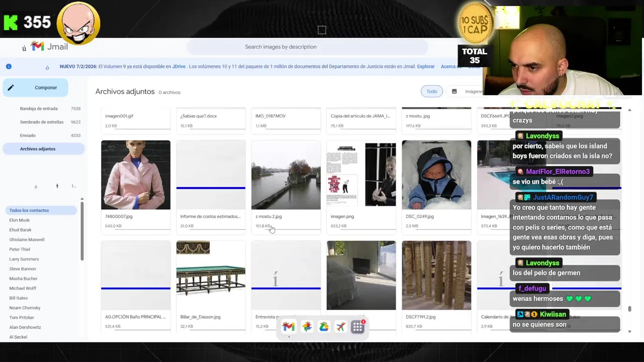Open the DSCF7191.jpg gold columns thumbnail
The height and width of the screenshot is (362, 644).
click(437, 275)
